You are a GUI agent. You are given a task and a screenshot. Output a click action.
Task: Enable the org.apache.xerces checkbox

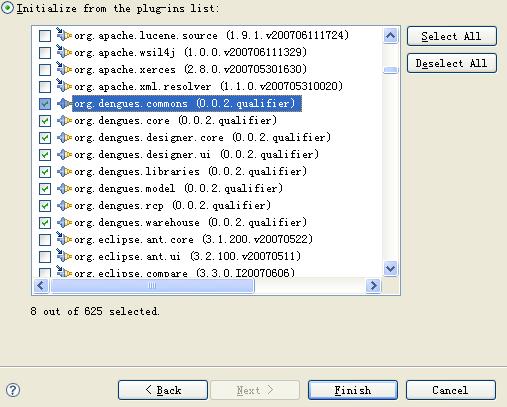(x=45, y=70)
